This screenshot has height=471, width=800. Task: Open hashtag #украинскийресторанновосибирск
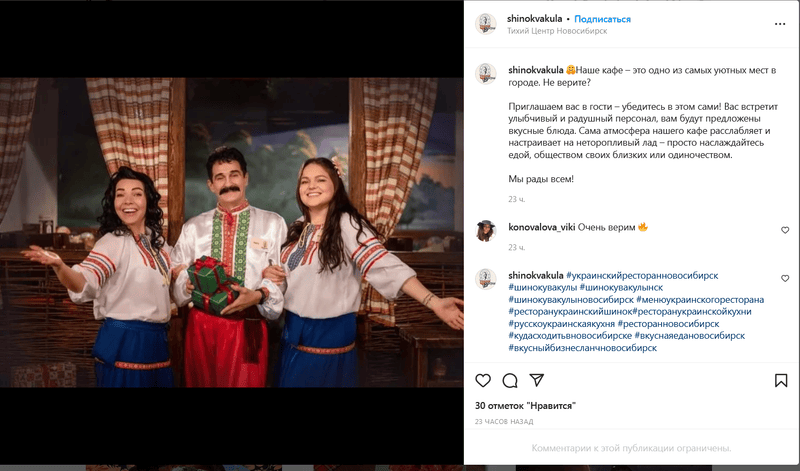coord(642,276)
